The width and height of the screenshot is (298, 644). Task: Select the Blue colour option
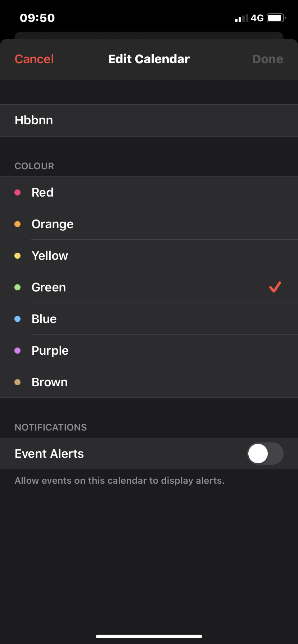point(149,319)
